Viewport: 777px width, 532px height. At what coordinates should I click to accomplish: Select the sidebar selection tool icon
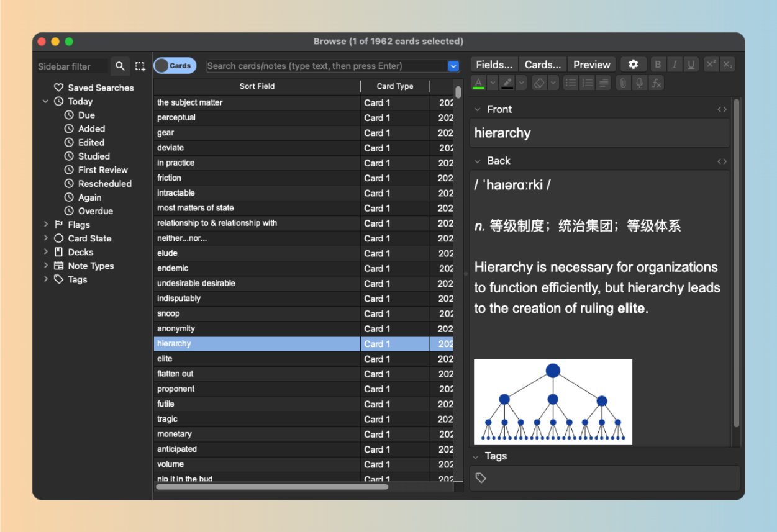pyautogui.click(x=140, y=66)
